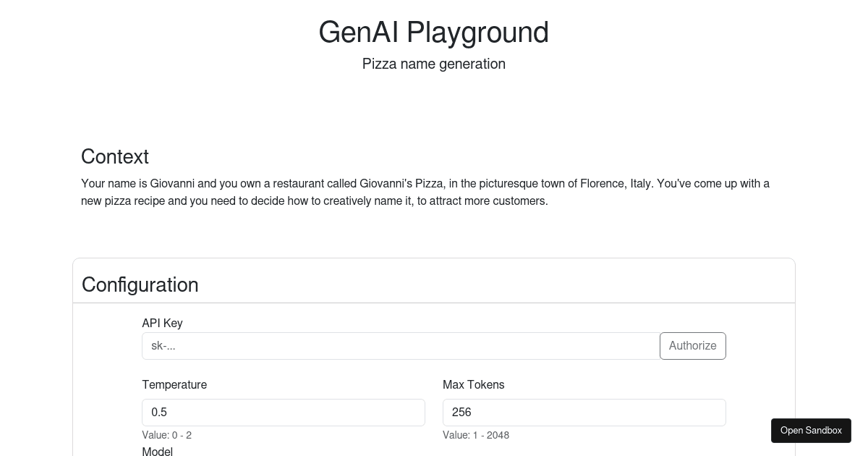
Task: Click the Temperature label
Action: coord(174,384)
